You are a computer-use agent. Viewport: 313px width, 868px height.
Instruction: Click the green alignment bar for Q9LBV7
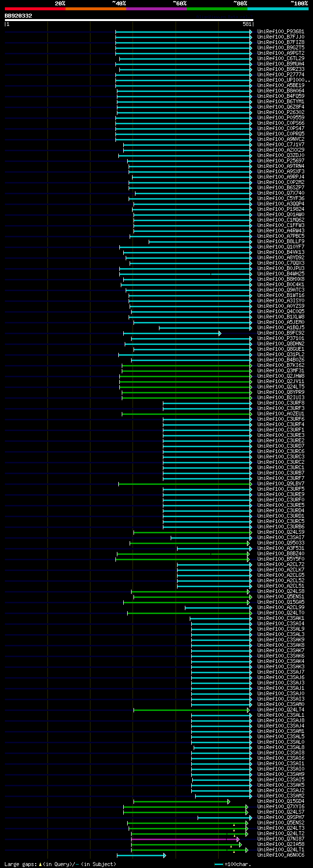(x=184, y=484)
